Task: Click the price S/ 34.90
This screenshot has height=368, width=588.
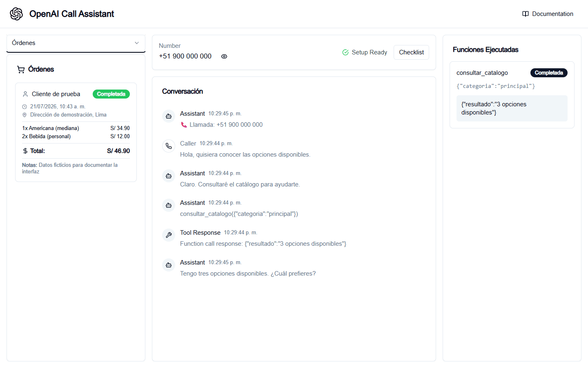Action: [x=120, y=128]
